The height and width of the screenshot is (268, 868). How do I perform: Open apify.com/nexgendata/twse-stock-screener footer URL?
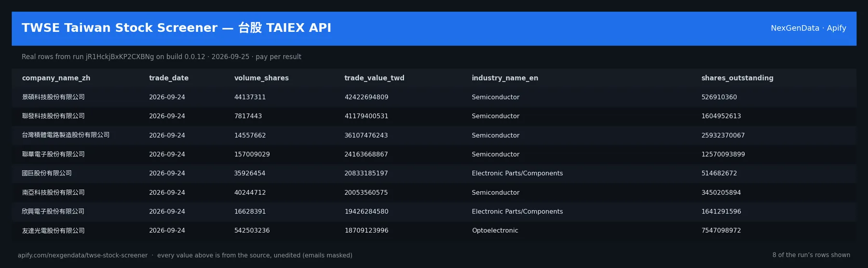82,255
